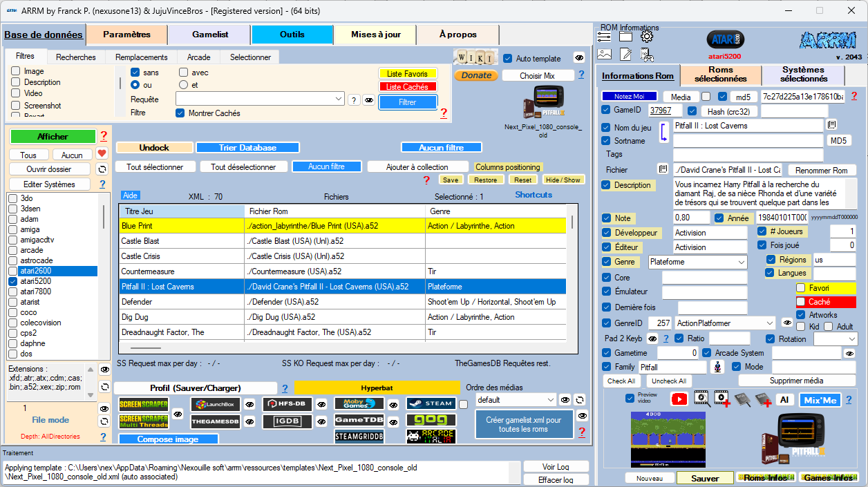Click the Arcade Italia scraper logo

click(x=431, y=436)
